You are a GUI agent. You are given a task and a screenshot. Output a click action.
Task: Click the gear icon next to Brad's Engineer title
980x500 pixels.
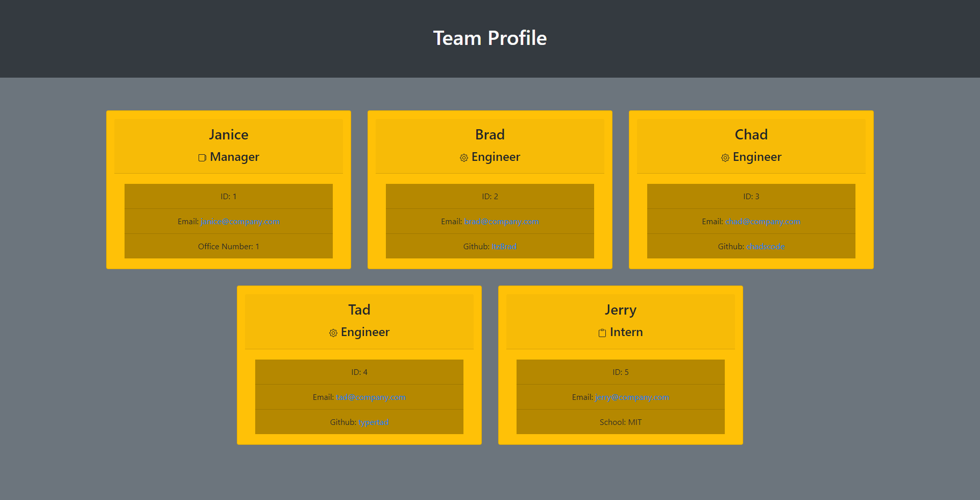click(463, 158)
